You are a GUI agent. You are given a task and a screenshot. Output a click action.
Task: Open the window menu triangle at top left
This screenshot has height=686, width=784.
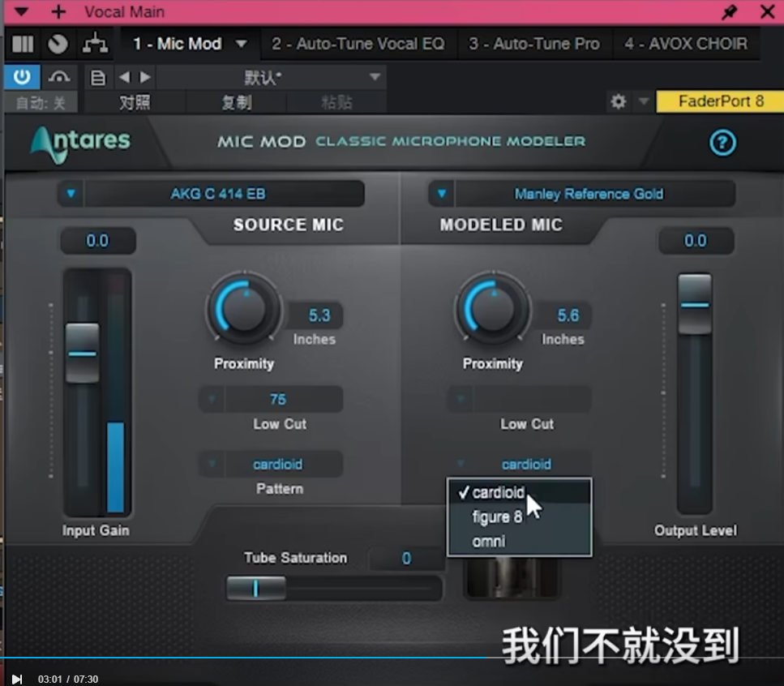click(x=21, y=11)
